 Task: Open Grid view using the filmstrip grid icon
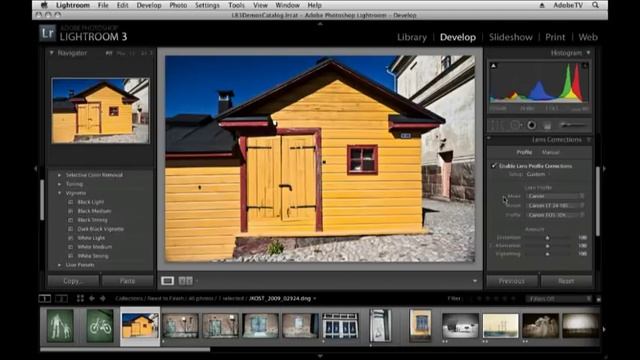click(x=80, y=298)
